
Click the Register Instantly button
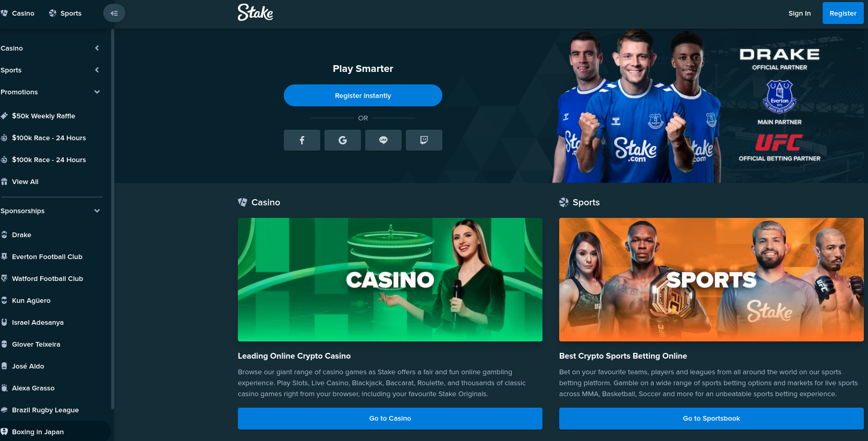pyautogui.click(x=363, y=95)
